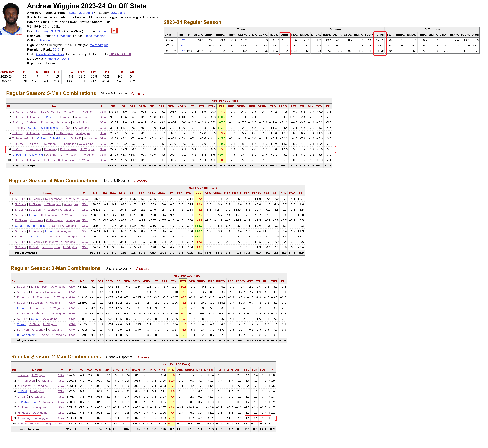Open the Instagram 22wiggins handle link
Screen dimensions: 488x448
118,13
